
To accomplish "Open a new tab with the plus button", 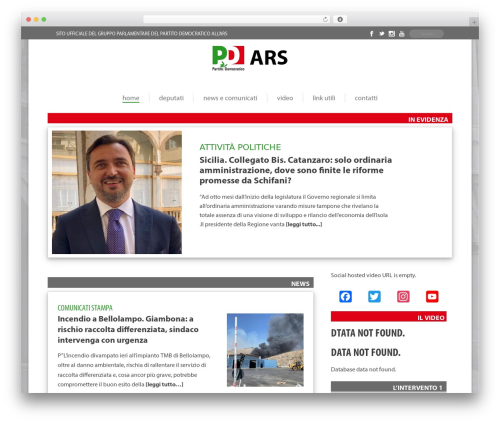I will pyautogui.click(x=474, y=22).
